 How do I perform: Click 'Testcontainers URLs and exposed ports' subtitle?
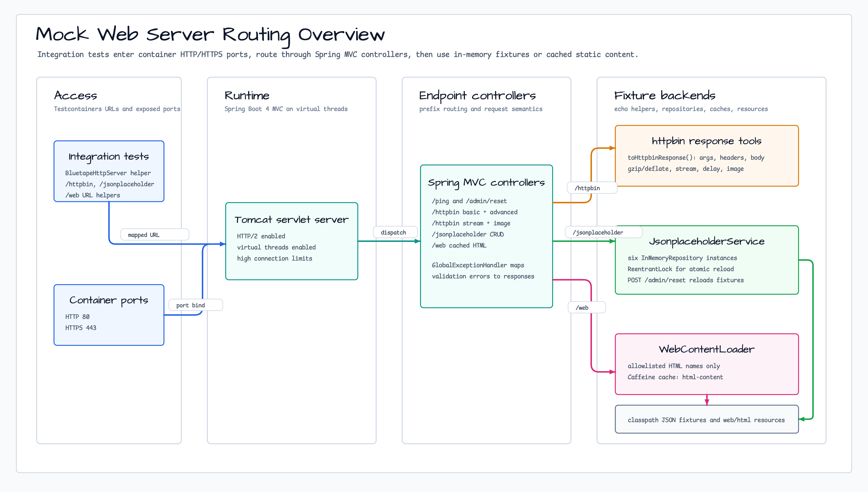coord(117,109)
